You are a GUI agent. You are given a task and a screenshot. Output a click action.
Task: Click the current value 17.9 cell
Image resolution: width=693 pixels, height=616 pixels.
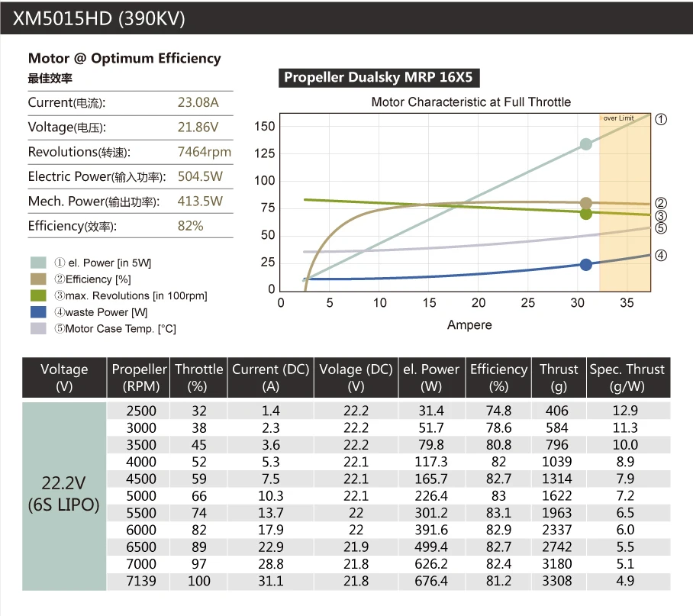(x=270, y=530)
